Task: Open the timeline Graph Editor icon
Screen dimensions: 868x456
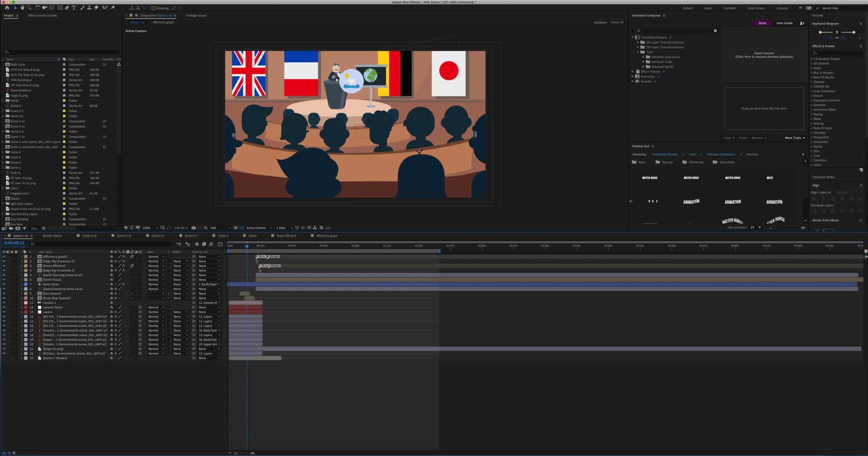Action: 220,244
